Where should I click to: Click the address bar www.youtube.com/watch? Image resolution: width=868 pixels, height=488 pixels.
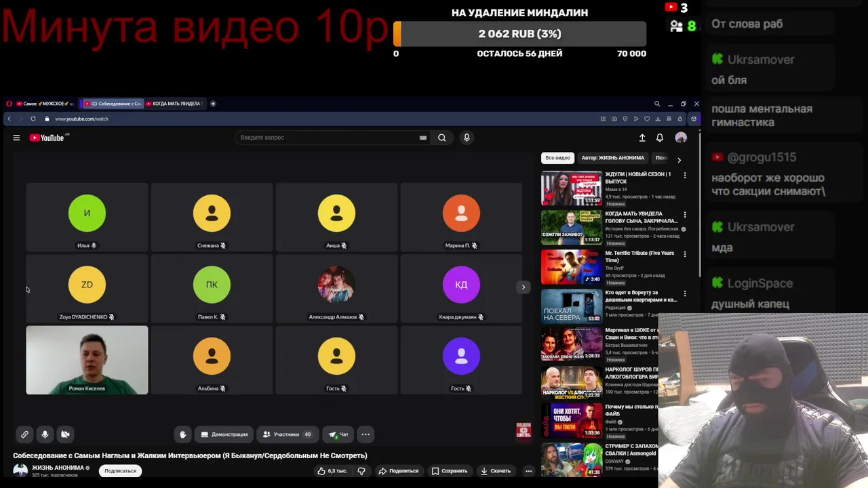pos(81,119)
